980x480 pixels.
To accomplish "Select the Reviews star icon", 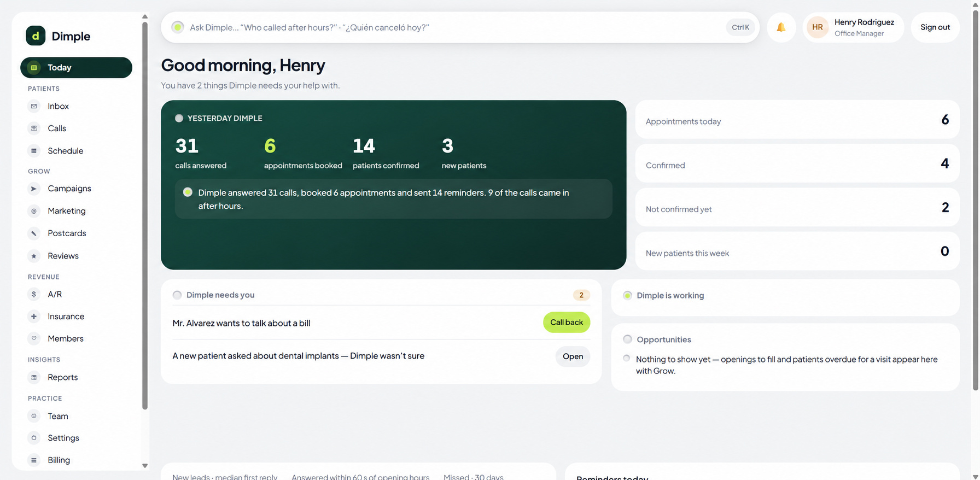I will click(34, 256).
